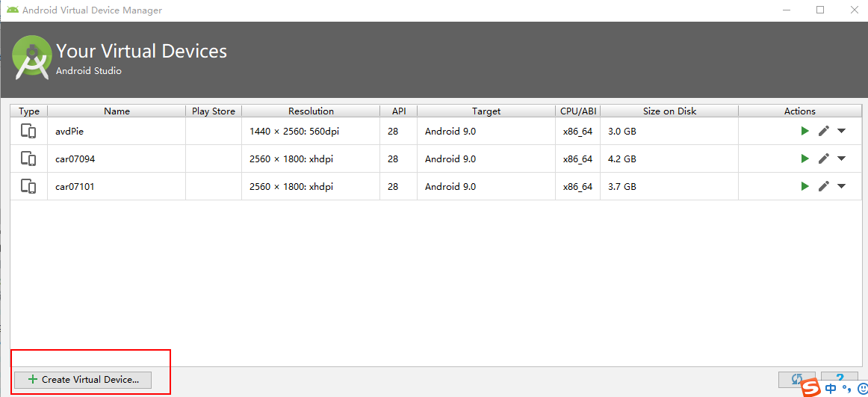This screenshot has height=397, width=868.
Task: Refresh the virtual device list
Action: [796, 379]
